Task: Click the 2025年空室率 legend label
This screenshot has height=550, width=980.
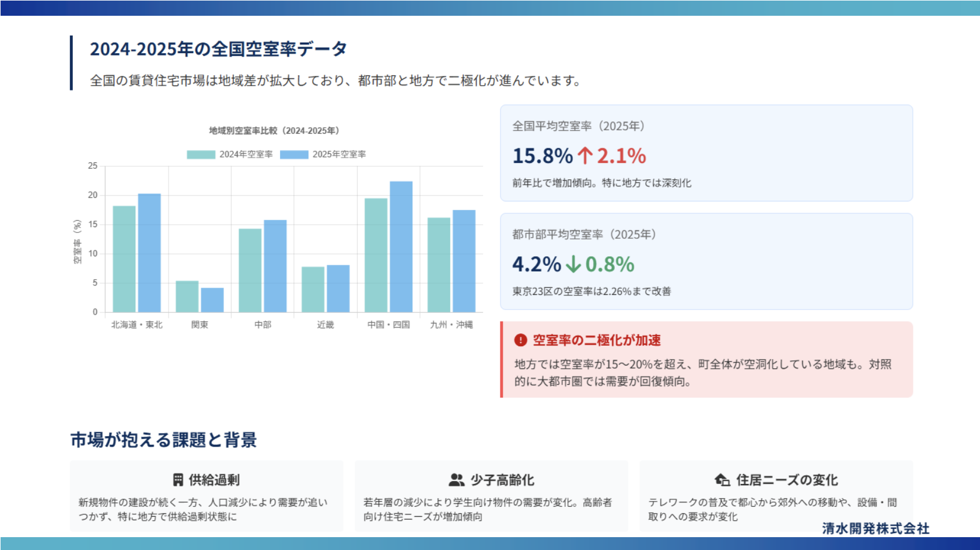Action: click(339, 155)
